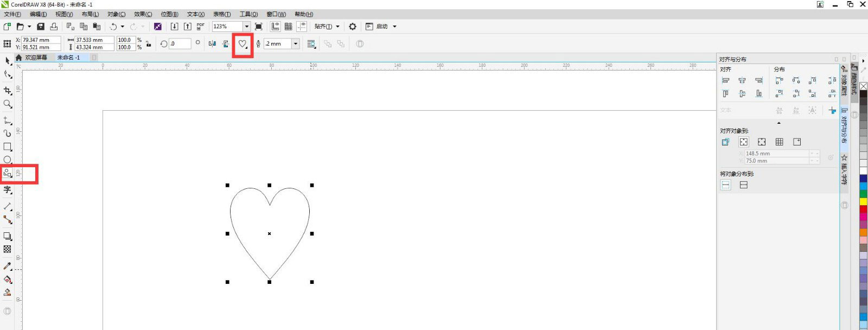Pick the Eyedropper tool

(x=8, y=266)
